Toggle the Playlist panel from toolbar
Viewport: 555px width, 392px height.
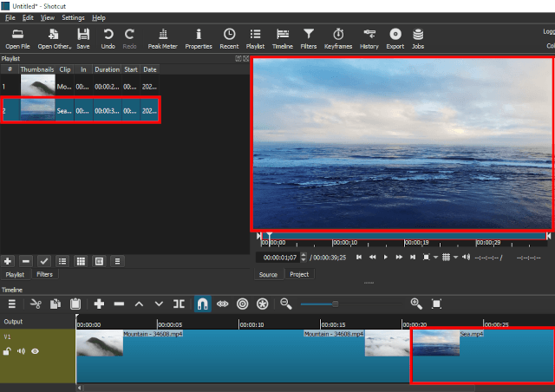[x=255, y=39]
